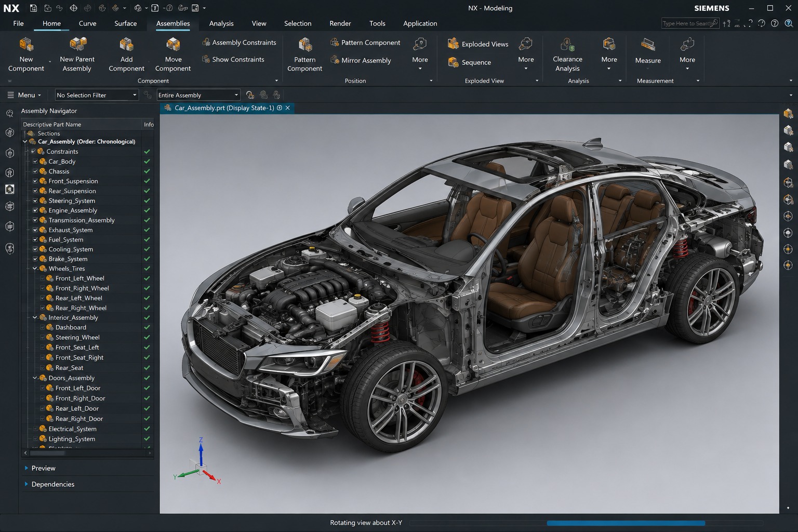Click the Car_Body component icon in the tree
Viewport: 798px width, 532px height.
(x=43, y=162)
